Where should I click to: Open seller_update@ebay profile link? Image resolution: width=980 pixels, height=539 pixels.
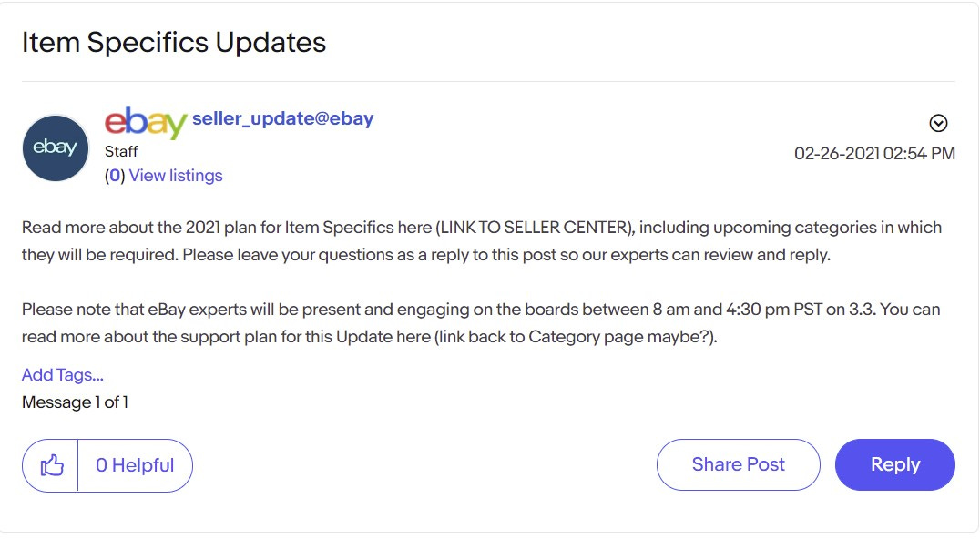(x=282, y=118)
